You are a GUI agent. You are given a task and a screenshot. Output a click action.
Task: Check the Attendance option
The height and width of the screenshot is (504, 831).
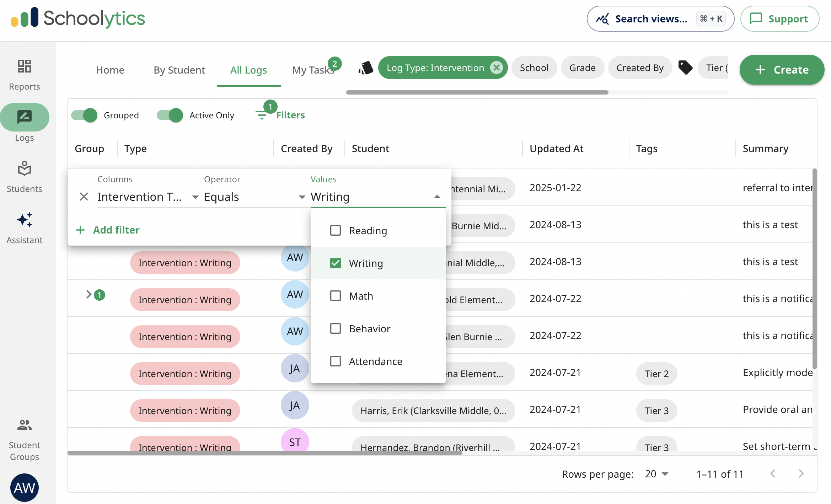[x=336, y=361]
